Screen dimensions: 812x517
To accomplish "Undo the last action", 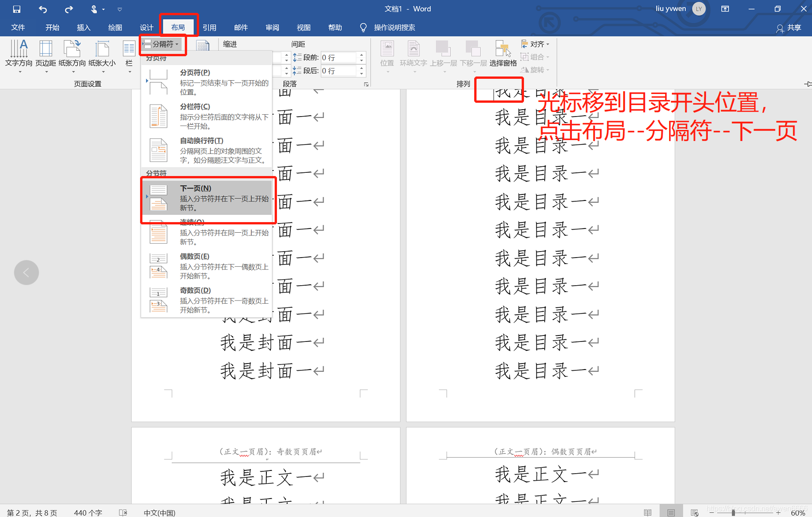I will tap(43, 9).
